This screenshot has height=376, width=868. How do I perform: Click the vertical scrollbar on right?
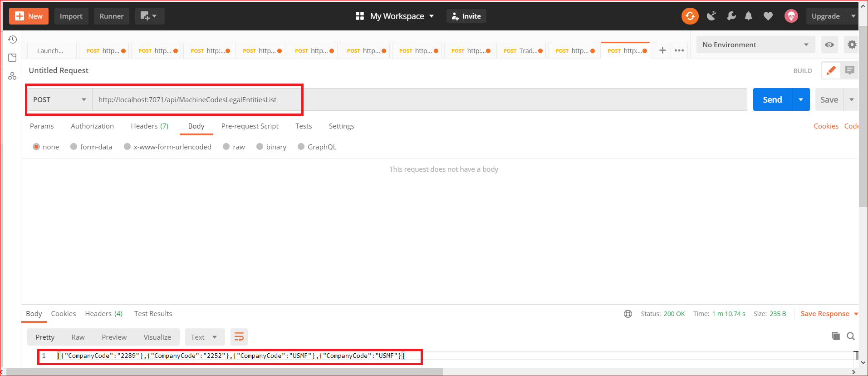point(863,116)
